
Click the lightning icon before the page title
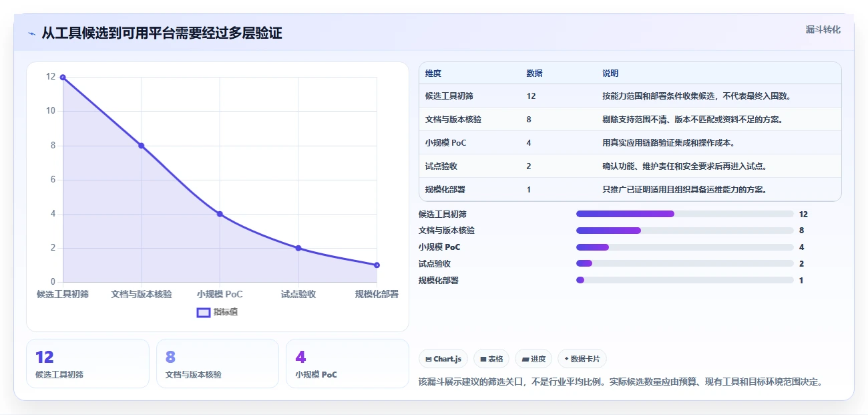click(31, 33)
